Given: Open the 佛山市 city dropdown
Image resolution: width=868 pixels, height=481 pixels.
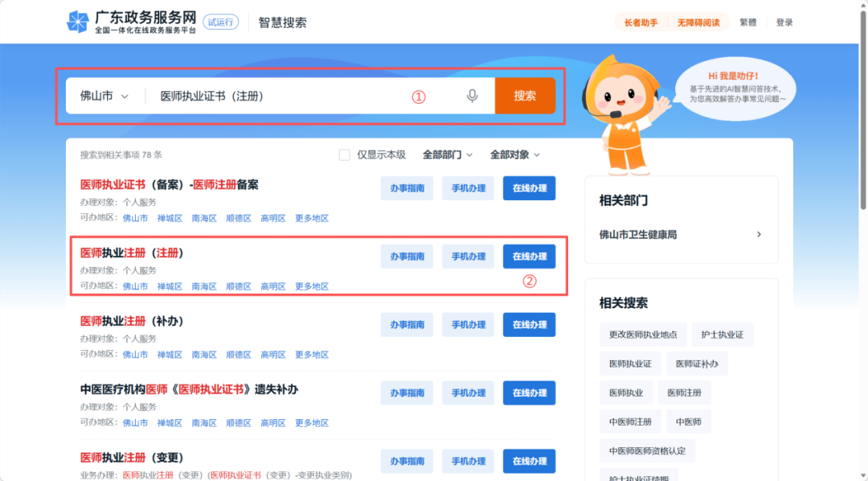Looking at the screenshot, I should pos(104,96).
